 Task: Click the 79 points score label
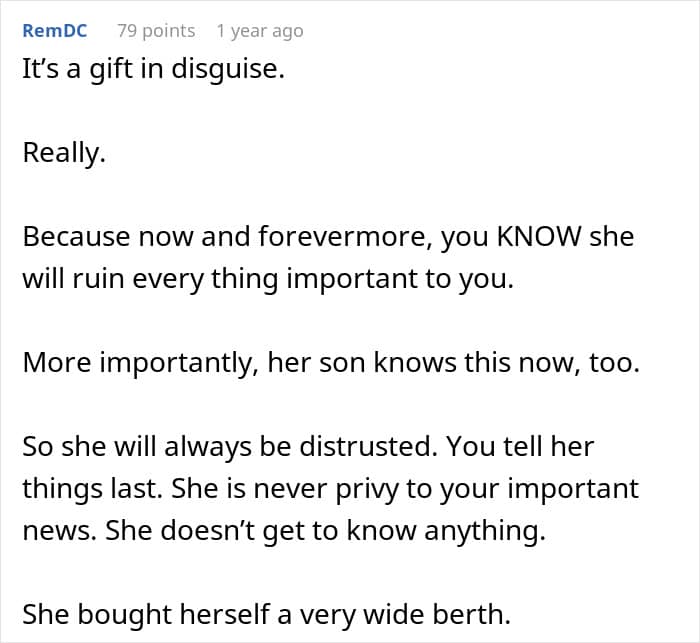click(156, 31)
